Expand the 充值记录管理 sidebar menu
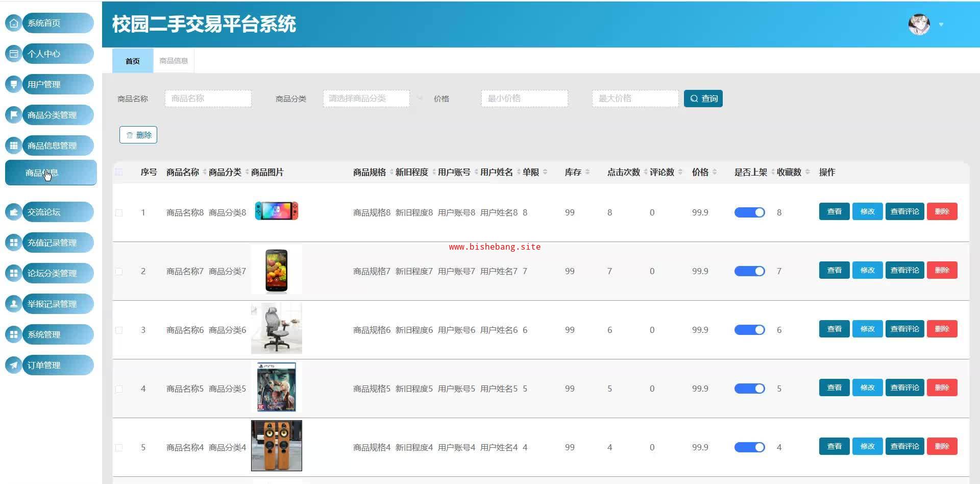This screenshot has height=484, width=980. click(58, 243)
